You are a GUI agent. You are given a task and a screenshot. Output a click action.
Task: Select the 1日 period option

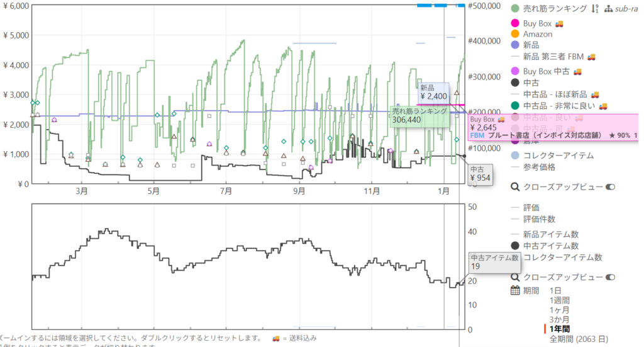click(555, 290)
